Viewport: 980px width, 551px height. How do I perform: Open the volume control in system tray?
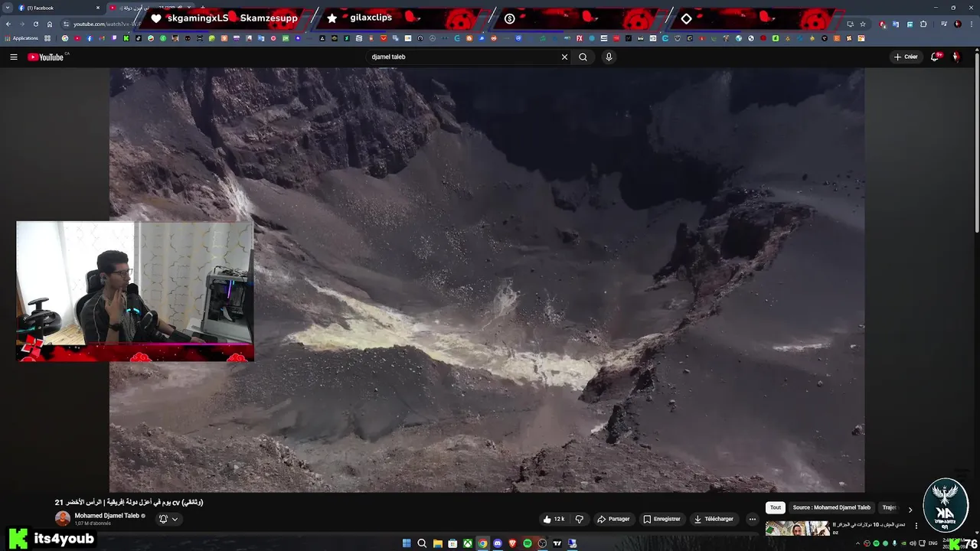coord(912,543)
